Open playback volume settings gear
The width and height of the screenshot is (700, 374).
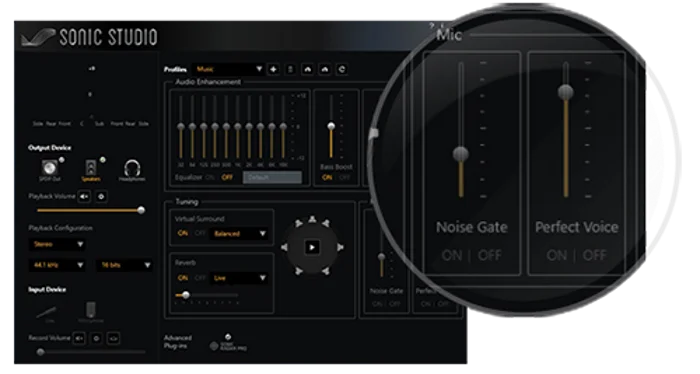point(101,196)
